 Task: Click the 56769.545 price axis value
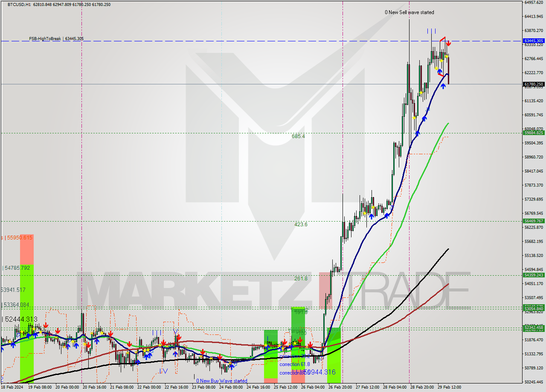coord(534,213)
